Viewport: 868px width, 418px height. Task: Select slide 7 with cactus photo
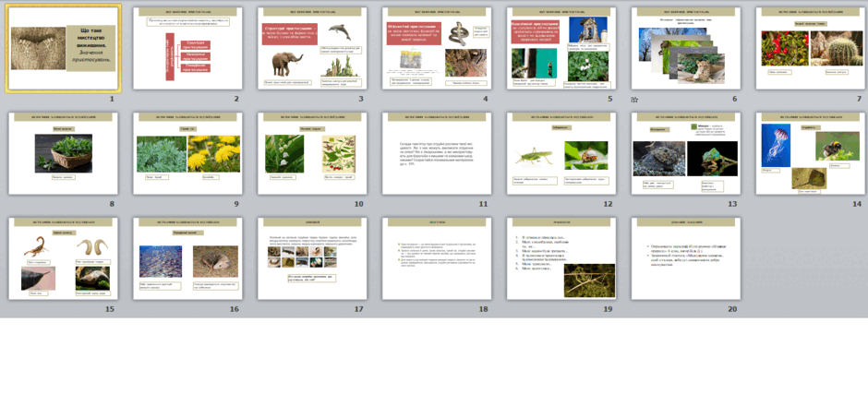[811, 48]
